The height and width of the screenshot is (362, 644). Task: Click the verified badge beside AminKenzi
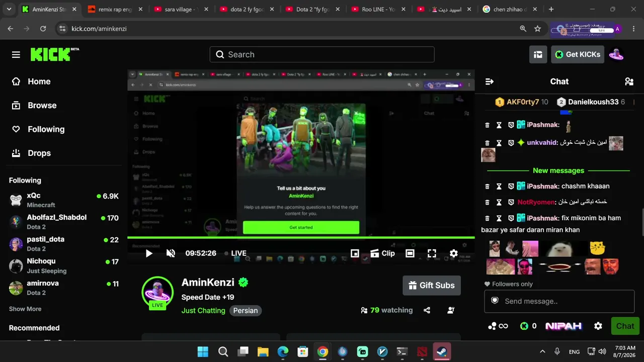click(x=244, y=283)
